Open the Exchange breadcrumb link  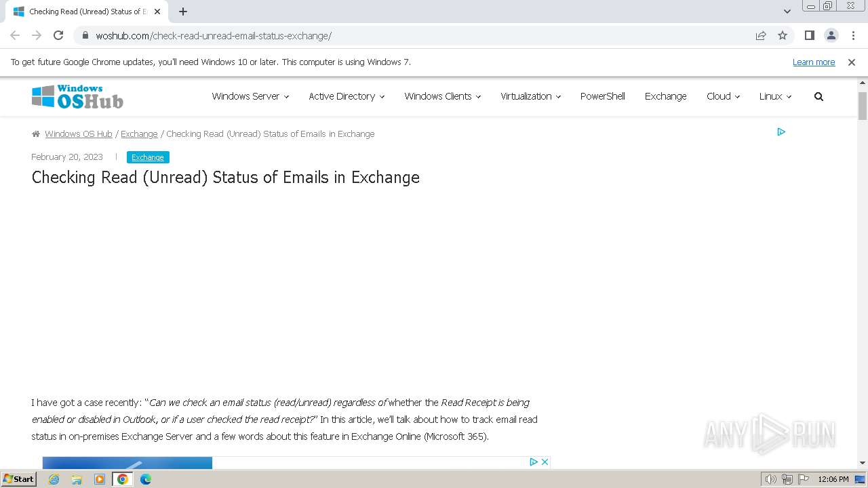(139, 134)
